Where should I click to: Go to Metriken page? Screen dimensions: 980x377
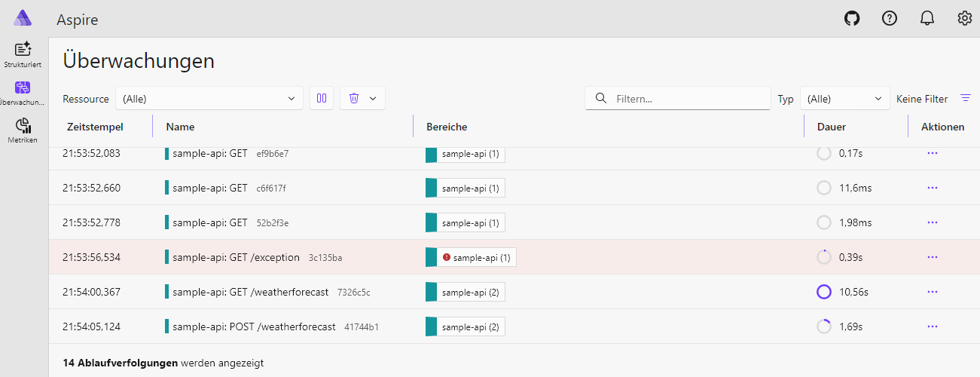[x=23, y=131]
